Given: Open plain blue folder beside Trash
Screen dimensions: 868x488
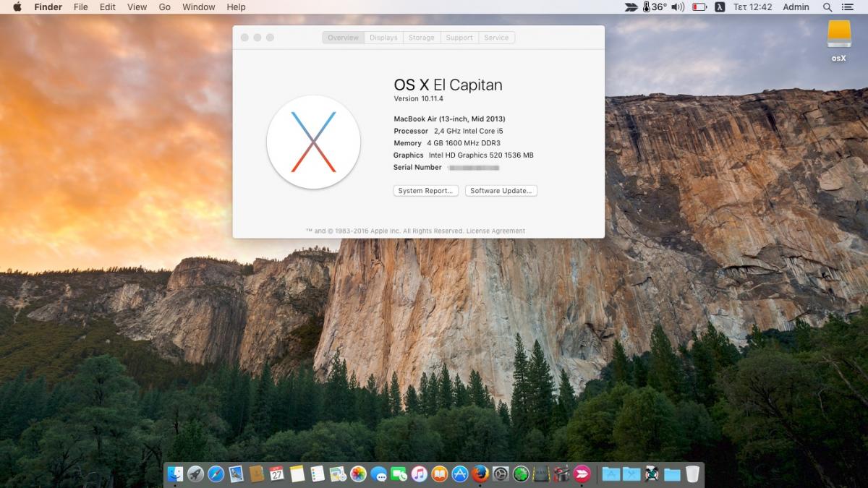Looking at the screenshot, I should (672, 474).
